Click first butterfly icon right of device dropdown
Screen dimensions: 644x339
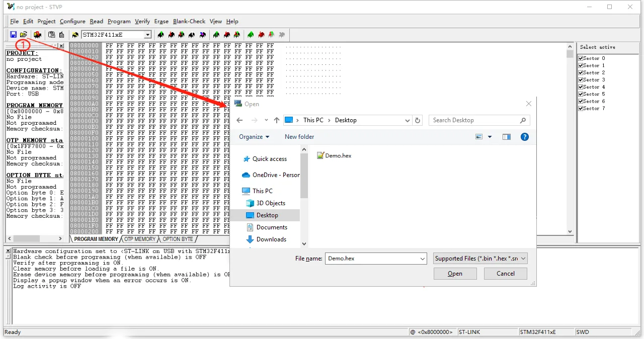(x=161, y=35)
